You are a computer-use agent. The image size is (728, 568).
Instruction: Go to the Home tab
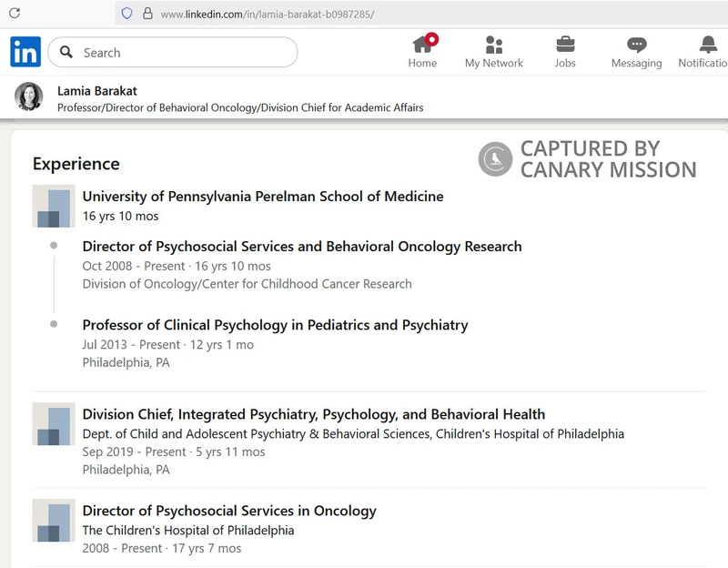422,52
